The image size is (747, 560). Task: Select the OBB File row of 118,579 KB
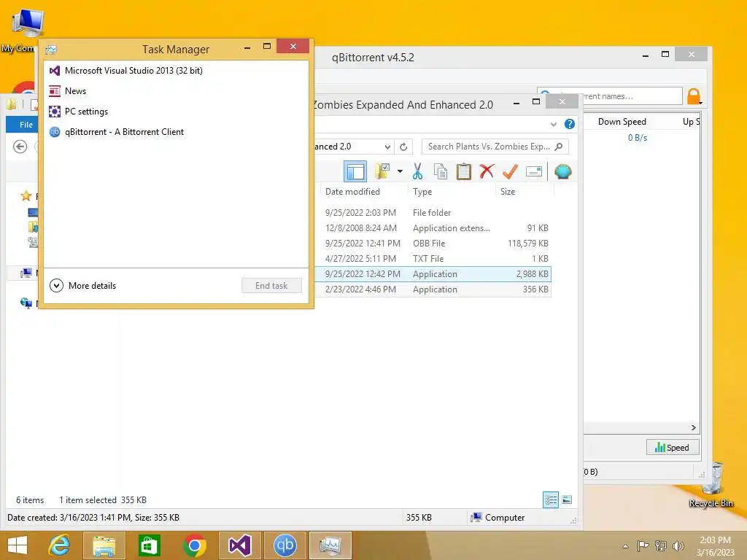pyautogui.click(x=433, y=244)
